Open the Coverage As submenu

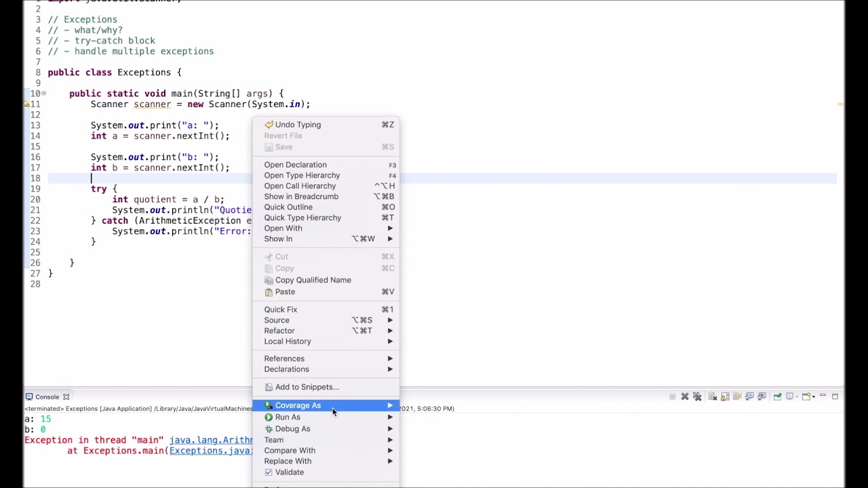(326, 405)
